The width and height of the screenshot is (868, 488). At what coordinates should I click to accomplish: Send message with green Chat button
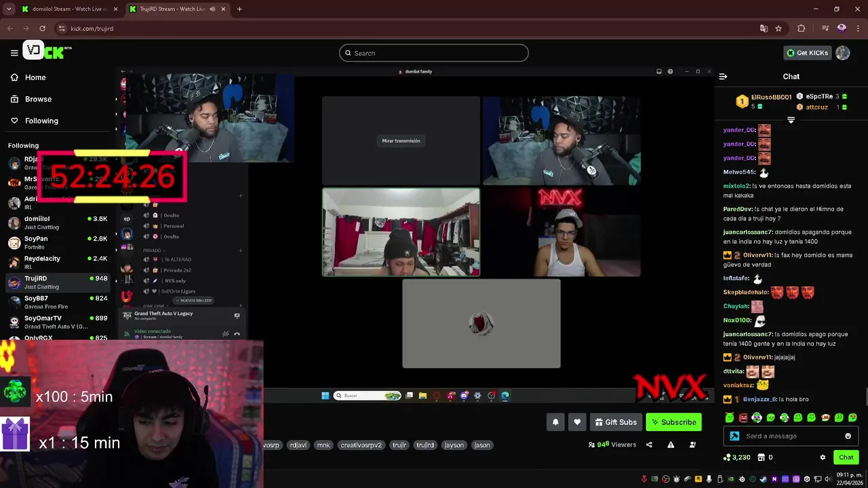(846, 457)
